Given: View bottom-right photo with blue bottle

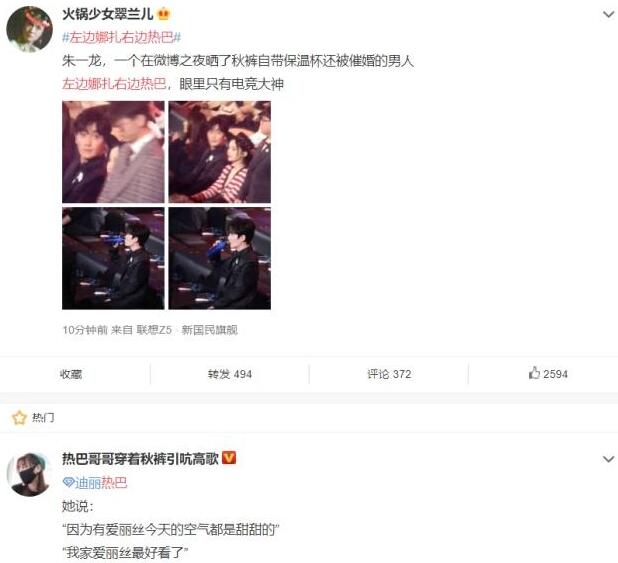Looking at the screenshot, I should pyautogui.click(x=220, y=258).
